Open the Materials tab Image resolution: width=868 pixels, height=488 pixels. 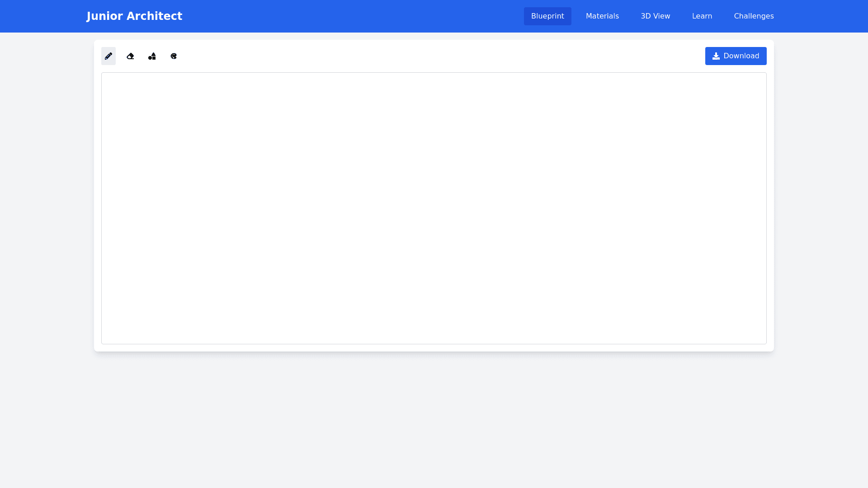602,16
